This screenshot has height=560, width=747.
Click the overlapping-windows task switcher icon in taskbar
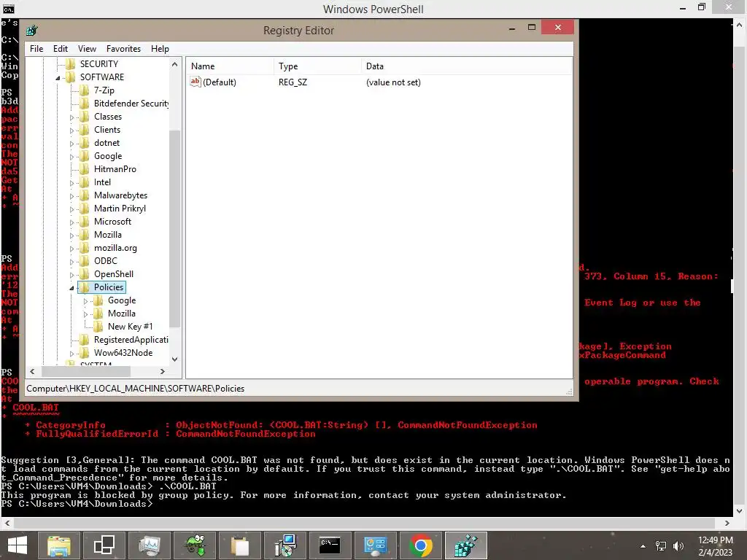[104, 545]
